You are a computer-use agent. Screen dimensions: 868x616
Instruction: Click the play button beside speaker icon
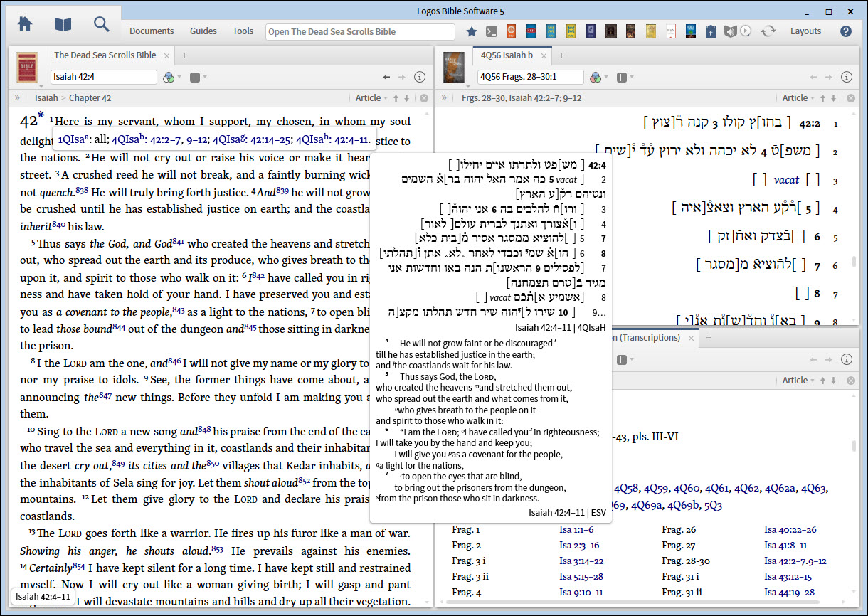tap(745, 31)
